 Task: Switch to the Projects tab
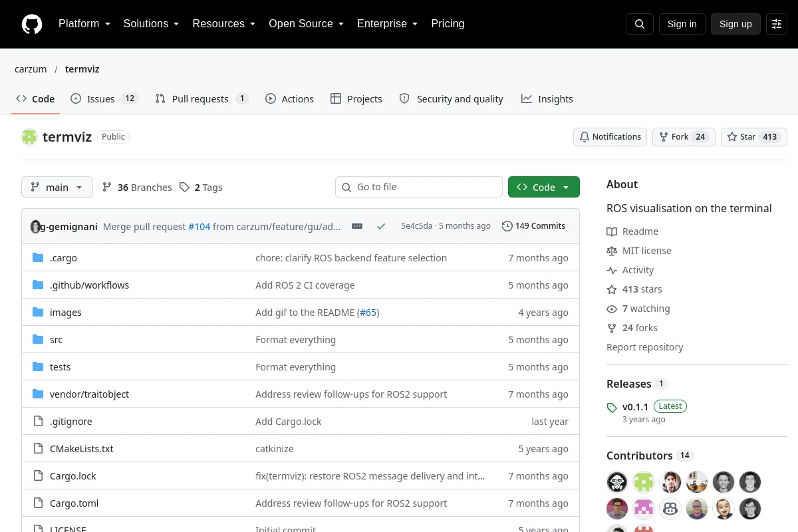(356, 99)
